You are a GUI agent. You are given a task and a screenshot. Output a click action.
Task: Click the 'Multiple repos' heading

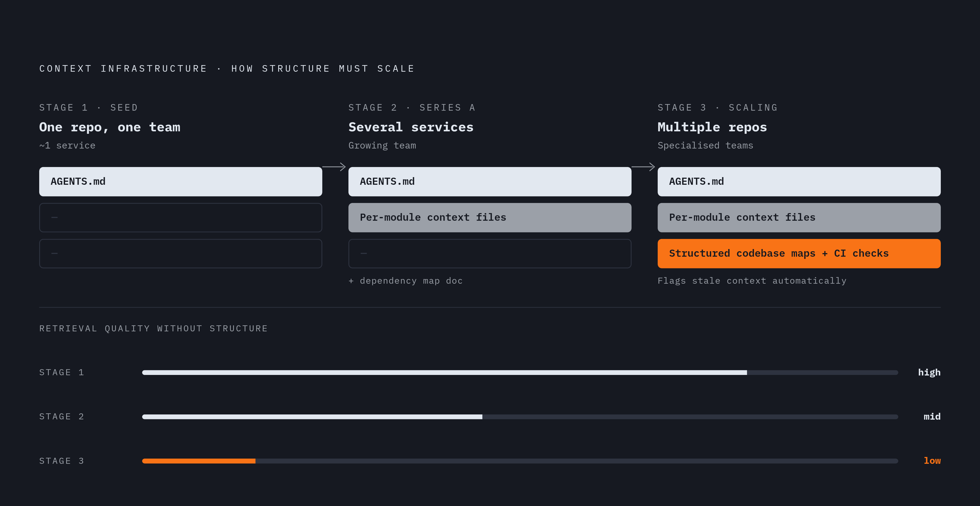click(x=712, y=127)
